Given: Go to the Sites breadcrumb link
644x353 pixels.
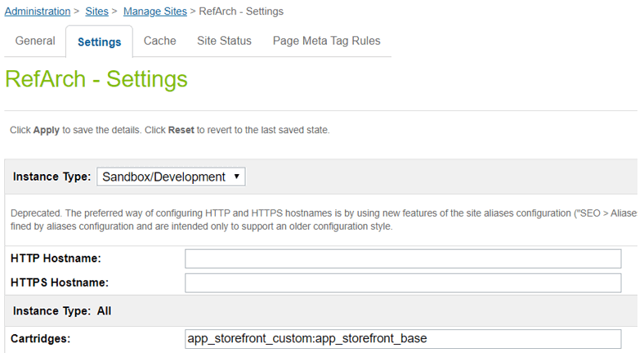Looking at the screenshot, I should tap(97, 11).
